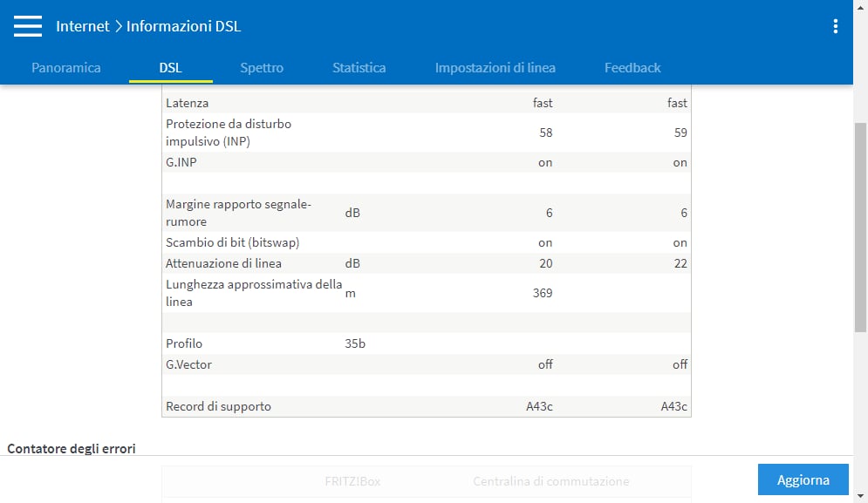Click the vertical scrollbar thumb
The width and height of the screenshot is (868, 503).
pyautogui.click(x=860, y=227)
